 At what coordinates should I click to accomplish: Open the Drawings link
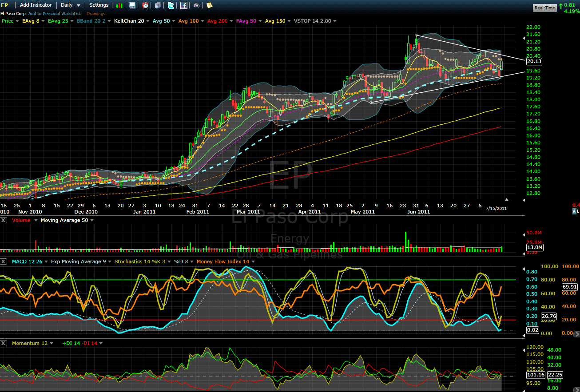pyautogui.click(x=95, y=14)
